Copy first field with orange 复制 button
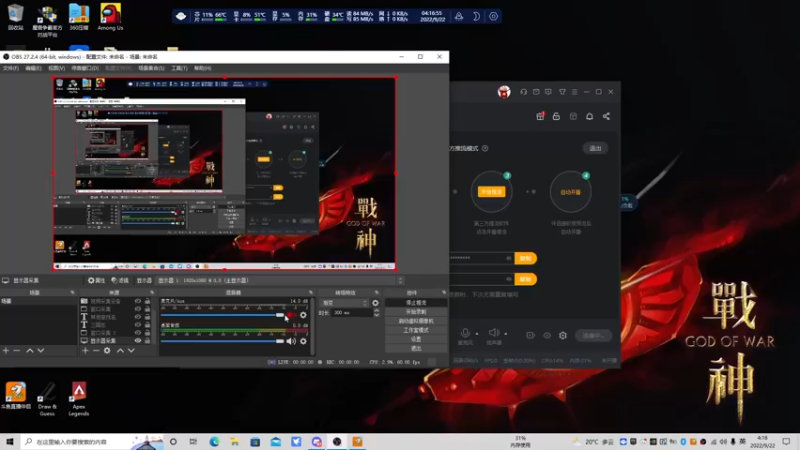Image resolution: width=800 pixels, height=450 pixels. tap(526, 258)
